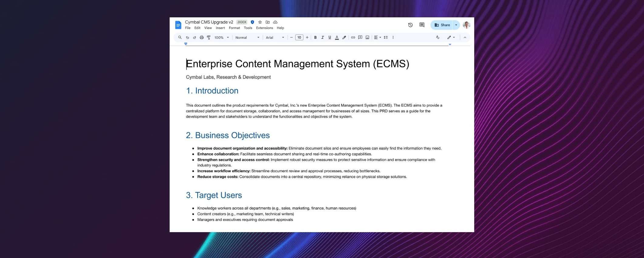Open the highlight color picker
The width and height of the screenshot is (644, 258).
(344, 37)
